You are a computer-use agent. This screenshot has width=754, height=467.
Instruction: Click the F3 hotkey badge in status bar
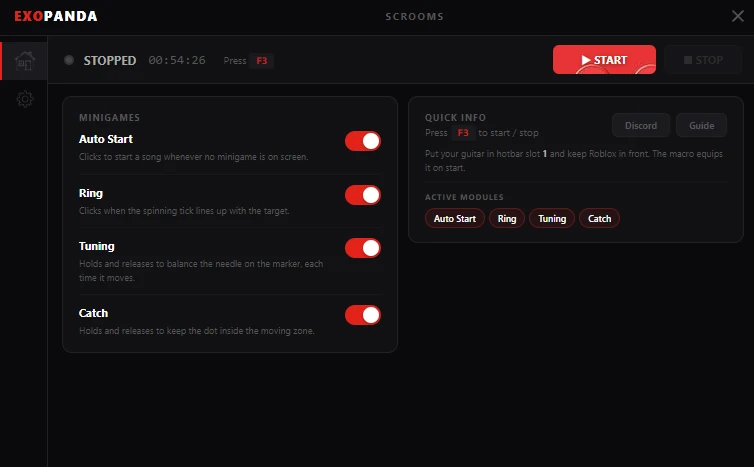pos(262,61)
